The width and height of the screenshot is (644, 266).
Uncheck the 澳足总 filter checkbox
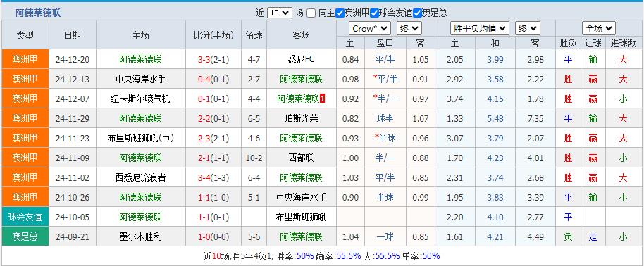(417, 13)
